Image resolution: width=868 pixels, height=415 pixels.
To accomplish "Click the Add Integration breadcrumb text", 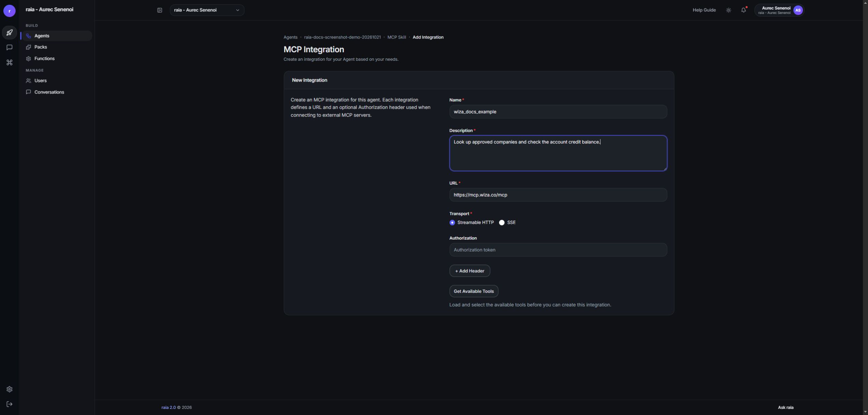I will (428, 37).
